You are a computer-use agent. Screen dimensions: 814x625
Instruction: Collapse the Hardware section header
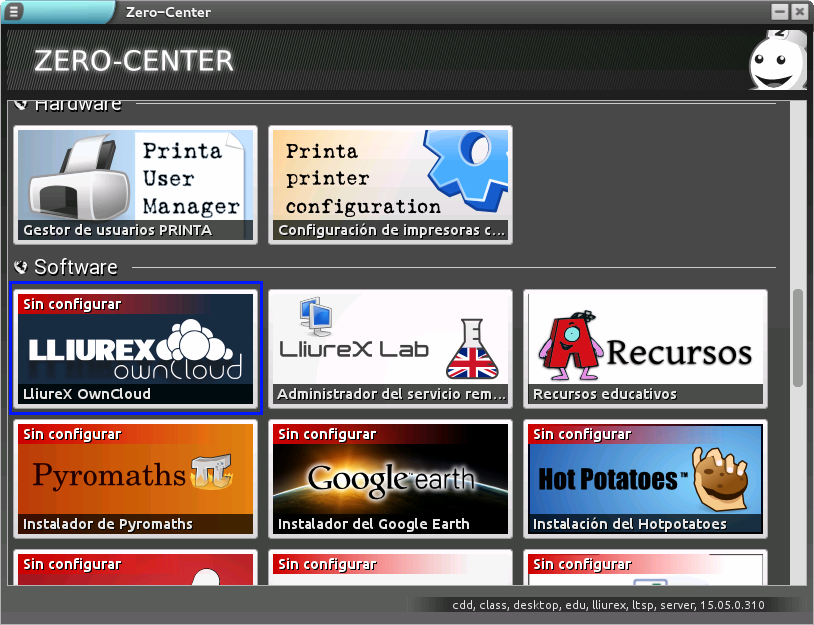21,104
